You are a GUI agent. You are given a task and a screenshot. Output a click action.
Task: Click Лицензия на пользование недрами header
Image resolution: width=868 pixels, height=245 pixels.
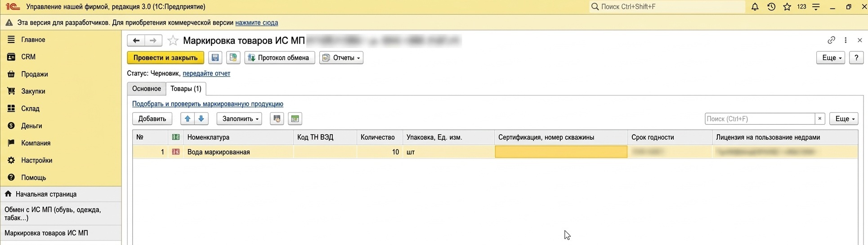click(785, 137)
